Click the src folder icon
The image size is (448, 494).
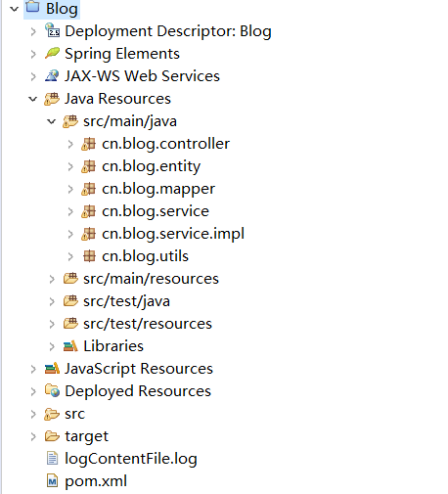(x=52, y=414)
